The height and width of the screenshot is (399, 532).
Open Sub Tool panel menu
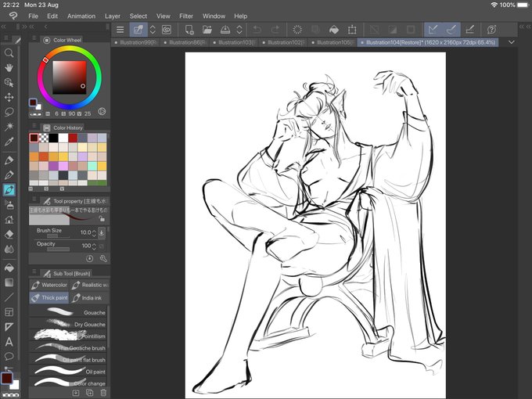click(34, 271)
